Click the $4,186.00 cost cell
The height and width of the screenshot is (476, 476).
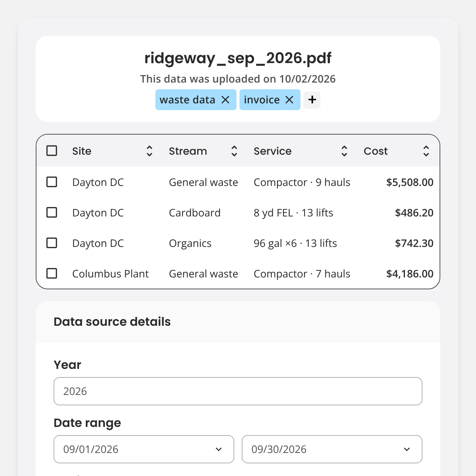pos(410,274)
